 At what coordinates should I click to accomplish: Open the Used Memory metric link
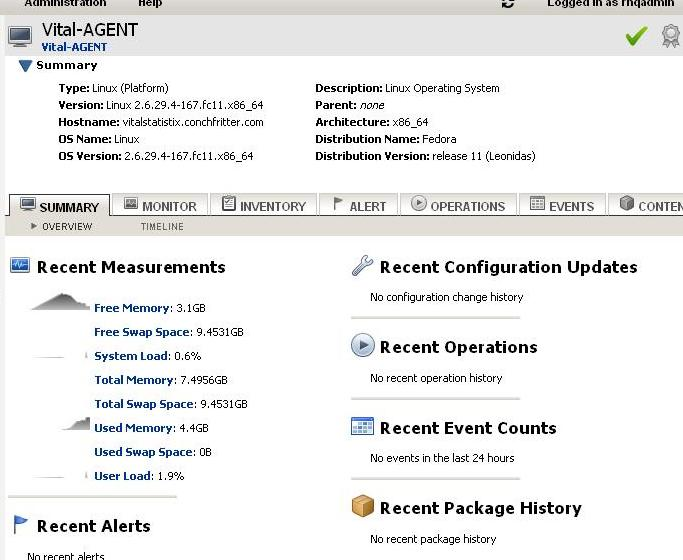135,428
